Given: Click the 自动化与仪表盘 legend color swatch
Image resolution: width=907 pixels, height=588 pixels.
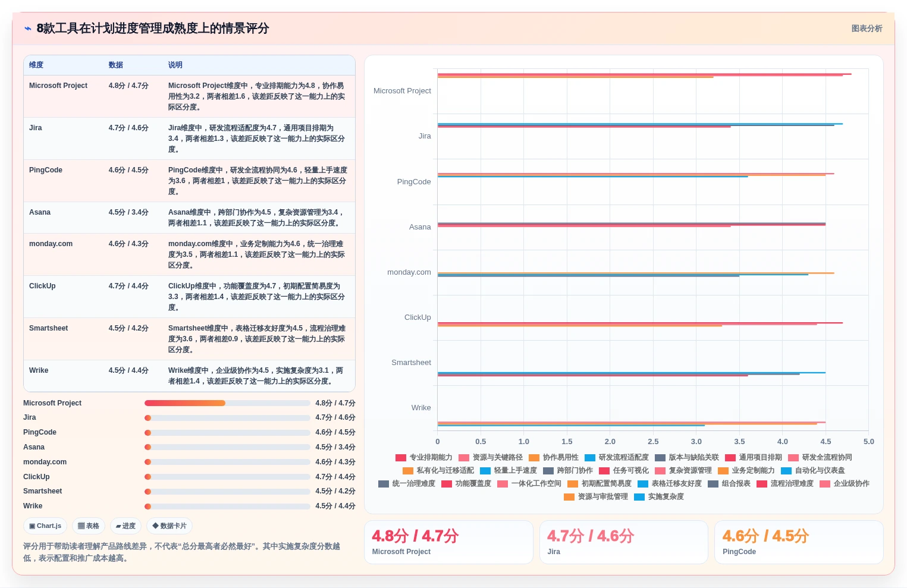Looking at the screenshot, I should [x=786, y=471].
